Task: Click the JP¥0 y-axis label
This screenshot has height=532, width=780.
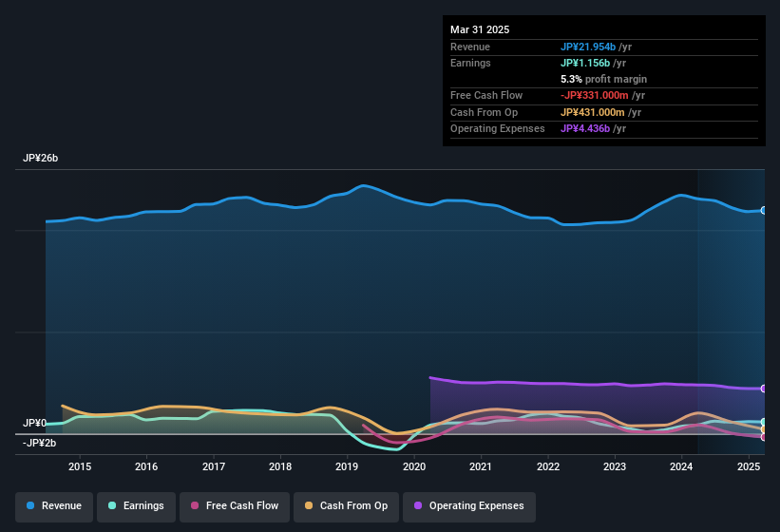Action: tap(34, 423)
